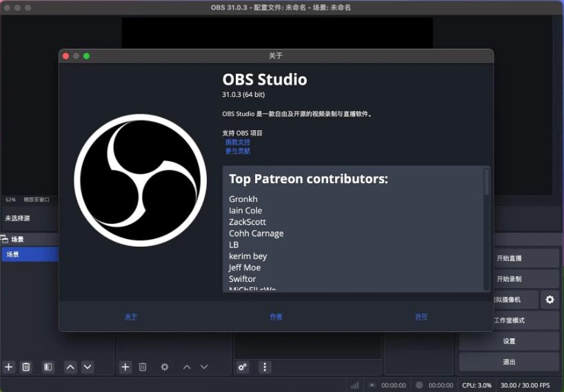Screen dimensions: 564x392
Task: Click the recording status dot in status bar
Action: (x=419, y=385)
